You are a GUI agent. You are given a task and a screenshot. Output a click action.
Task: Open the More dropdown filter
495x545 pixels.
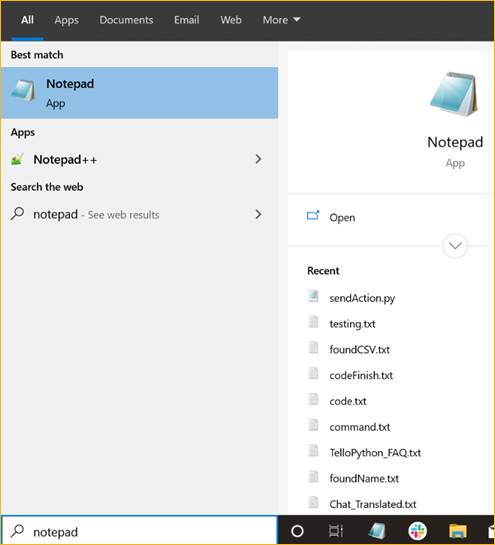pos(281,20)
